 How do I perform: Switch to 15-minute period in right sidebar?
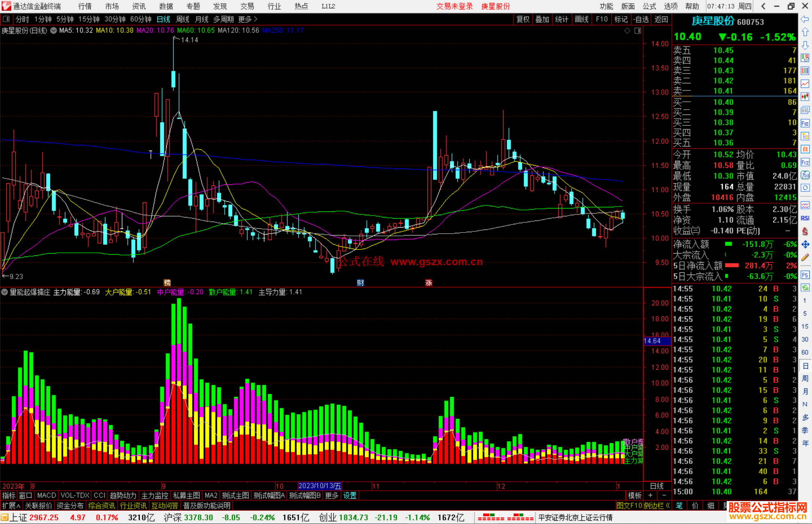(x=804, y=326)
